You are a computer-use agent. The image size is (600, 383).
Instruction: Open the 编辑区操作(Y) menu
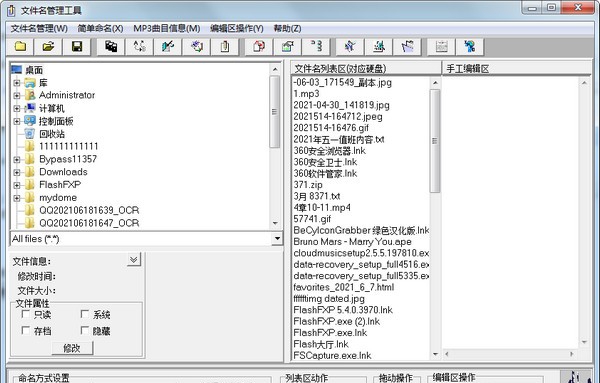coord(236,29)
